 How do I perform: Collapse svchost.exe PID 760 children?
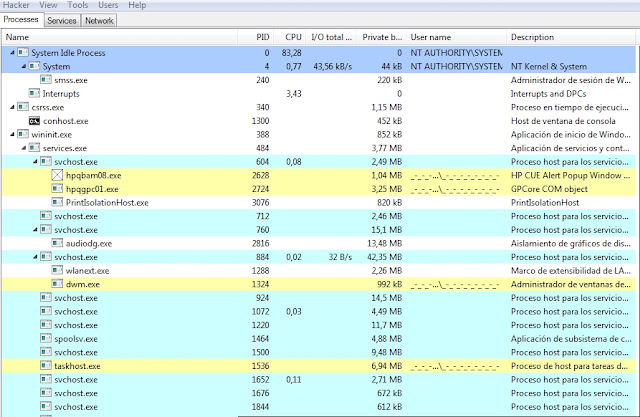pyautogui.click(x=35, y=230)
